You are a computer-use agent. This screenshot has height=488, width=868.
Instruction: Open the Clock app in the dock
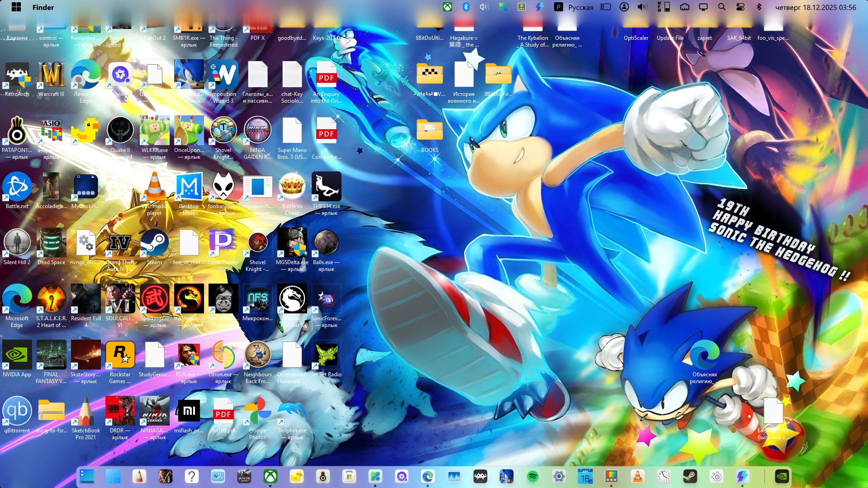664,476
